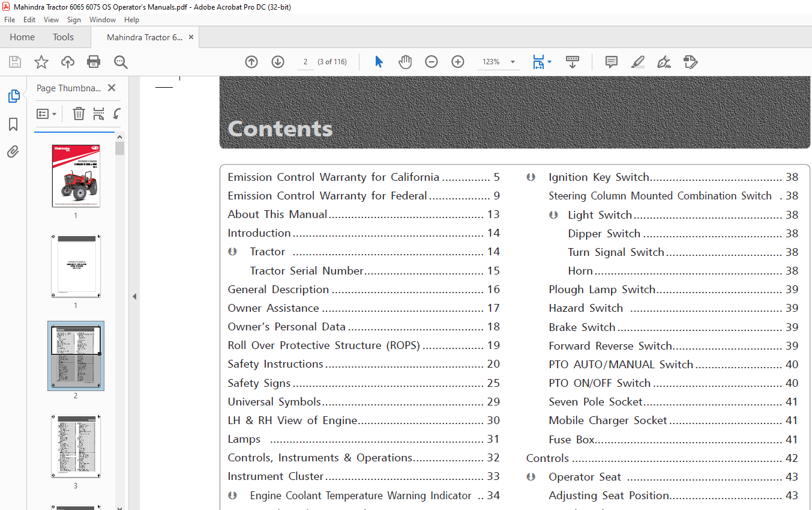Click About This Manual contents entry

click(x=364, y=214)
